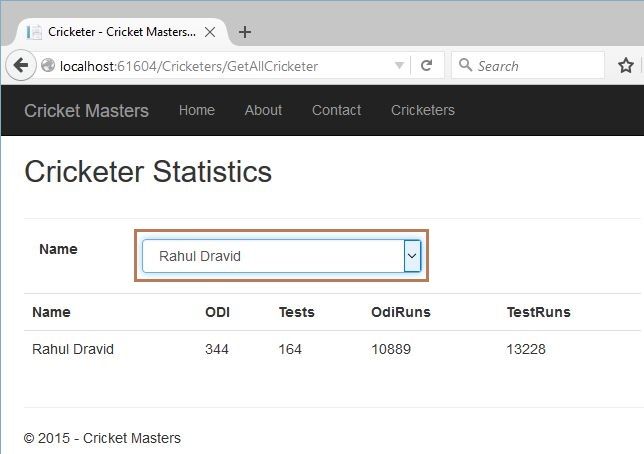Open a new browser tab with plus
This screenshot has height=454, width=644.
[x=245, y=32]
